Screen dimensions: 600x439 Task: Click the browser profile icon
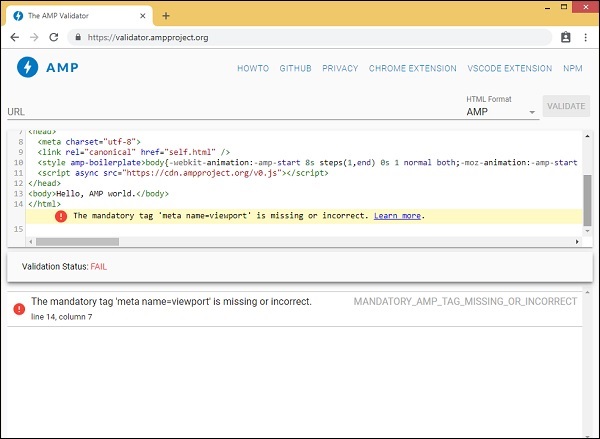tap(565, 37)
